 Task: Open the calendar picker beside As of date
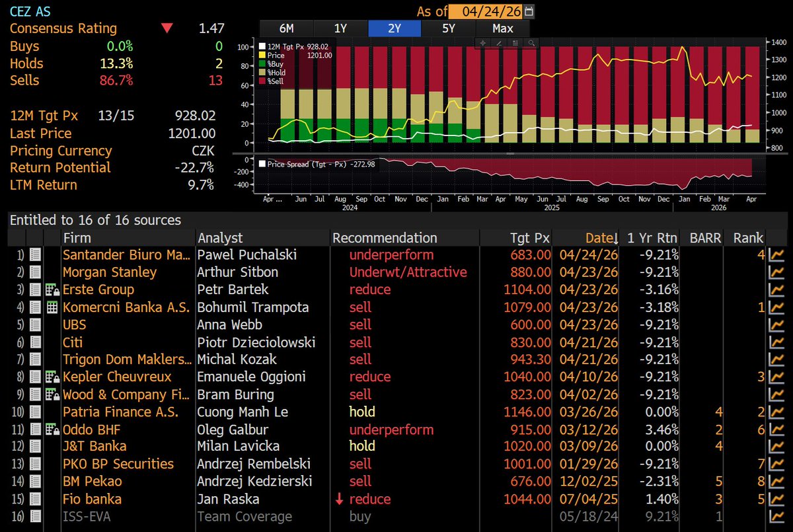pyautogui.click(x=528, y=11)
